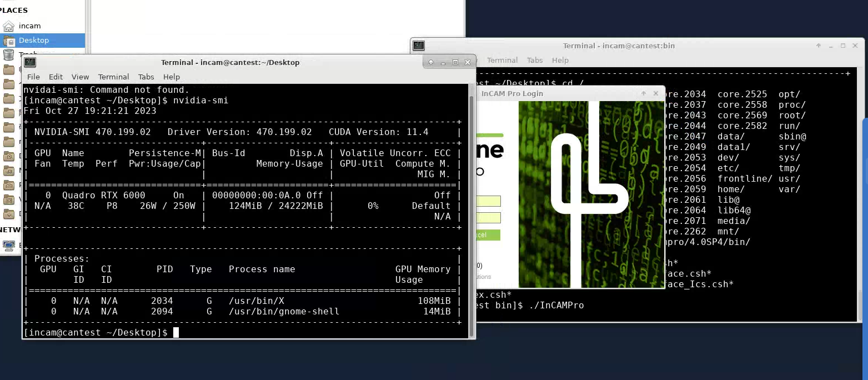Image resolution: width=868 pixels, height=380 pixels.
Task: Click 'Driver Version: 470.199.02' text
Action: click(x=239, y=132)
